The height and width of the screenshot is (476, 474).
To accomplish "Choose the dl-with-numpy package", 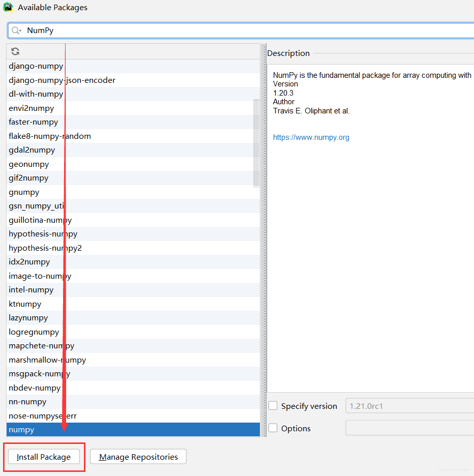I will click(x=133, y=94).
